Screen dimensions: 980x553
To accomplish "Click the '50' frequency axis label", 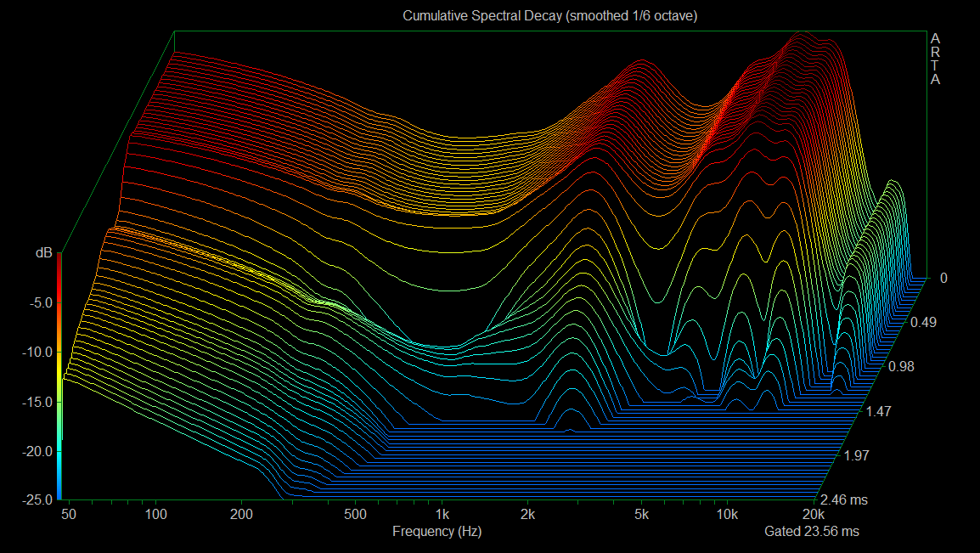I will pos(69,514).
